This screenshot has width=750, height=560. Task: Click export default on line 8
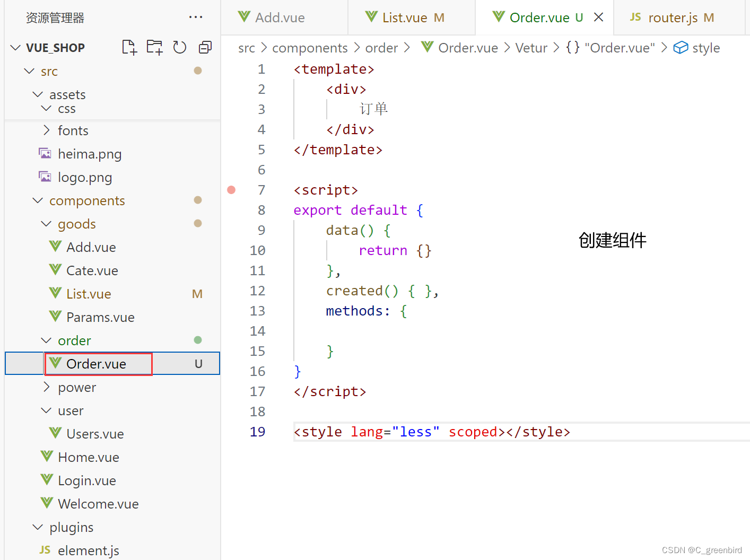click(x=350, y=210)
